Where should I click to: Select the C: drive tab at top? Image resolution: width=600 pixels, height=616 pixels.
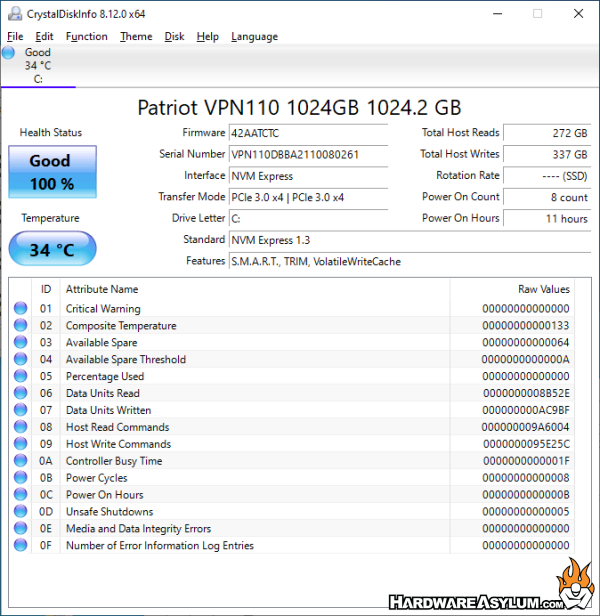(38, 66)
